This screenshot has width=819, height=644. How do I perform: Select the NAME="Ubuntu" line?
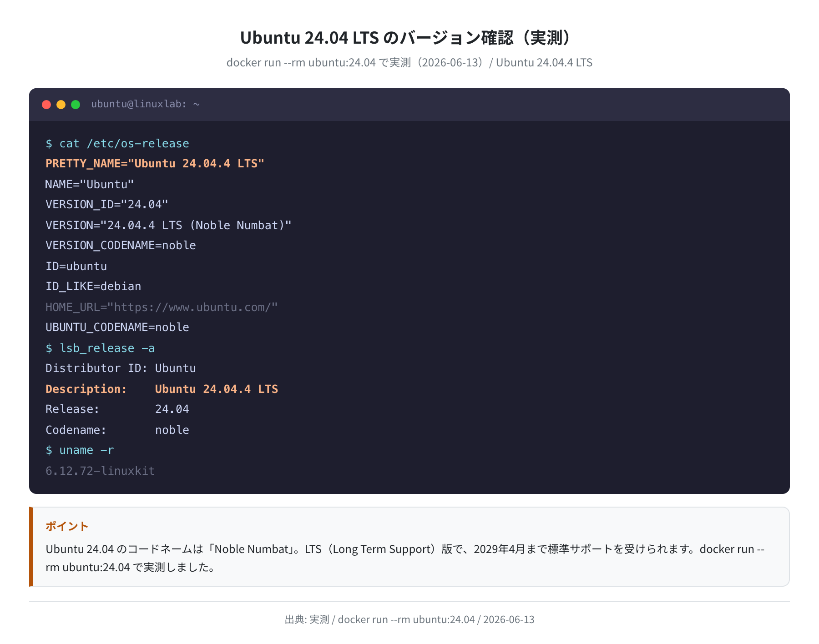(x=90, y=185)
